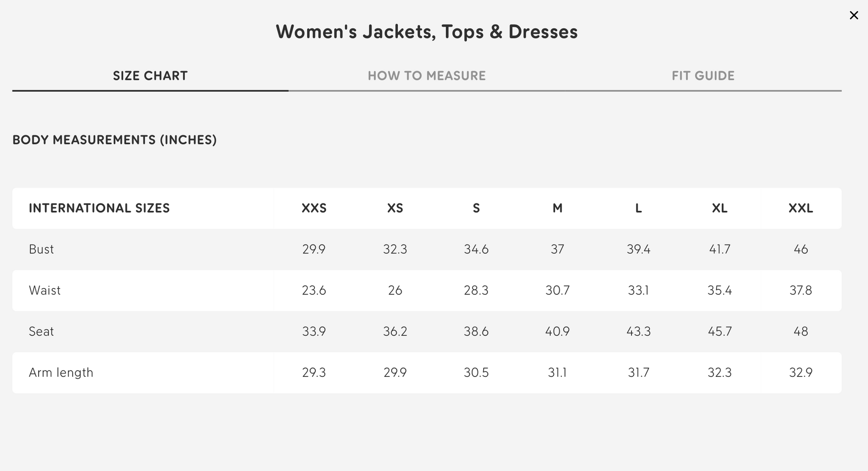This screenshot has height=471, width=868.
Task: Switch to the How To Measure tab
Action: tap(426, 76)
